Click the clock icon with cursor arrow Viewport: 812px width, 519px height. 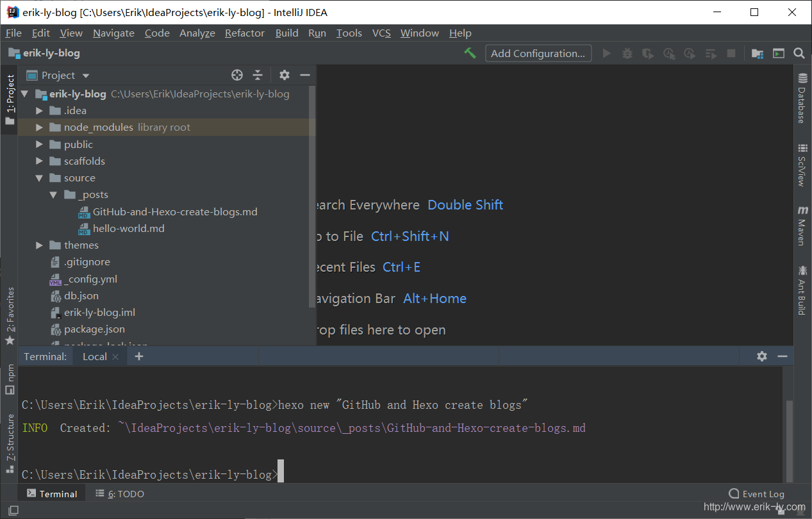pyautogui.click(x=669, y=53)
